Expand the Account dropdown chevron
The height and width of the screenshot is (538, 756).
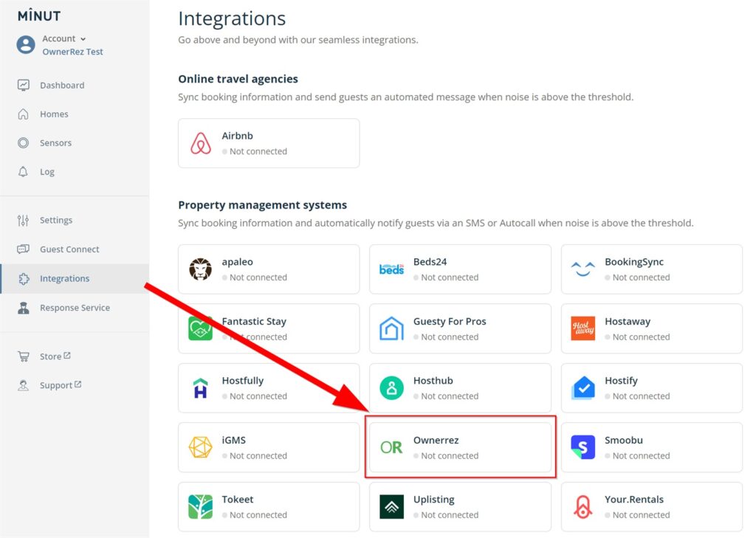83,39
